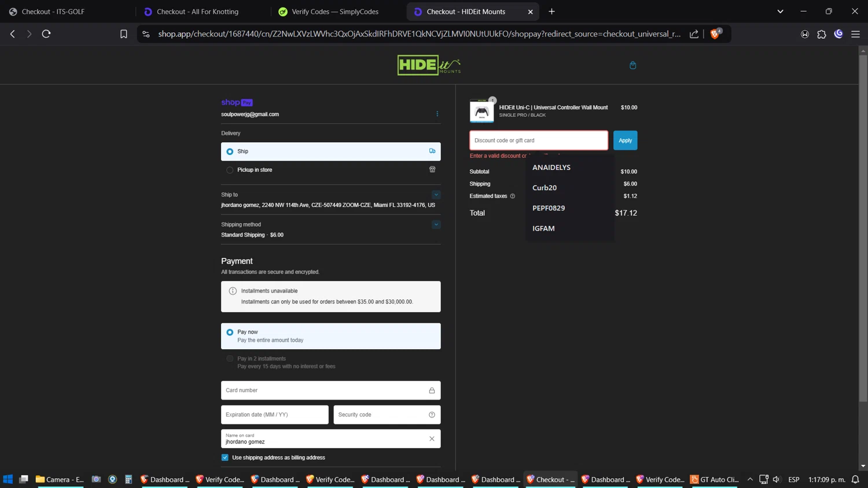Focus the Card number field
Screen dimensions: 868x488
(331, 390)
